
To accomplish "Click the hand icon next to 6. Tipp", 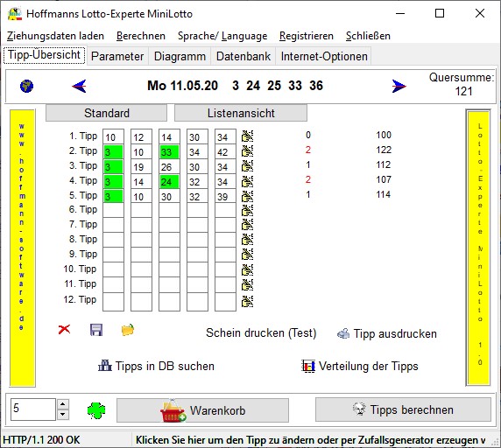I will click(x=247, y=210).
